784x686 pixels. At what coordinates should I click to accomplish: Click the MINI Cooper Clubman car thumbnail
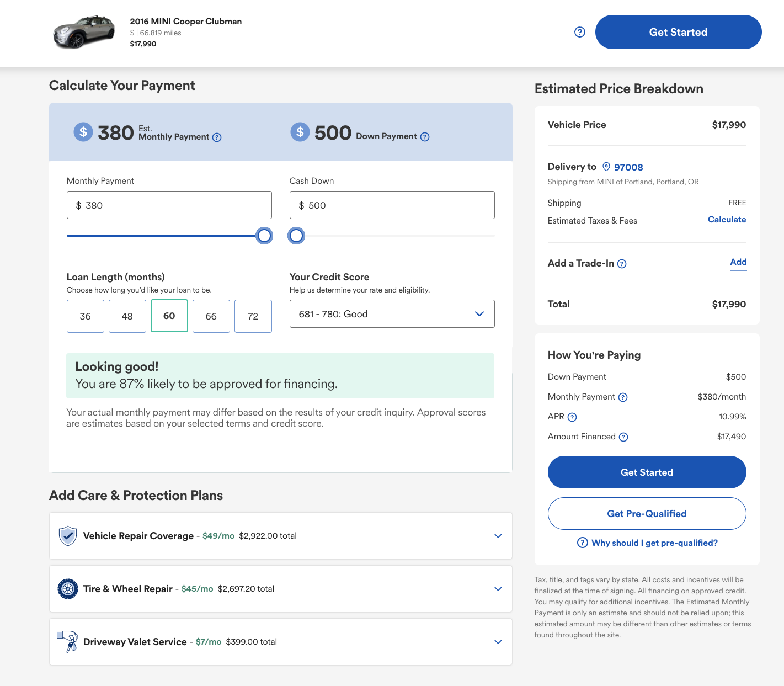(x=84, y=32)
